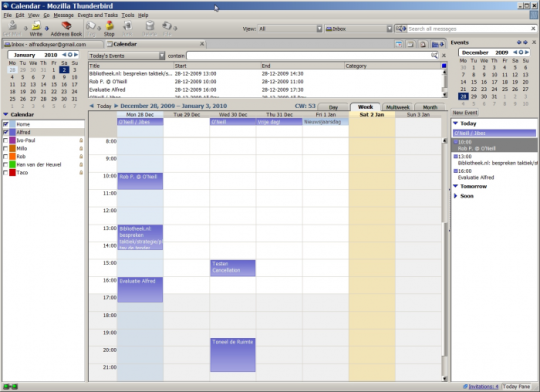The width and height of the screenshot is (540, 392).
Task: Toggle the Today Pane button
Action: 516,386
